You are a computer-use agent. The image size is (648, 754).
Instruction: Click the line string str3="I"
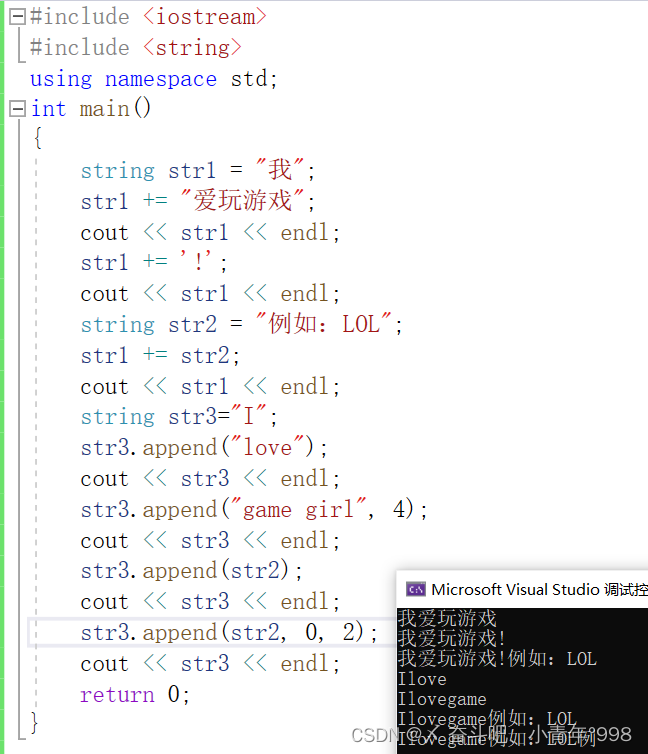click(x=179, y=416)
